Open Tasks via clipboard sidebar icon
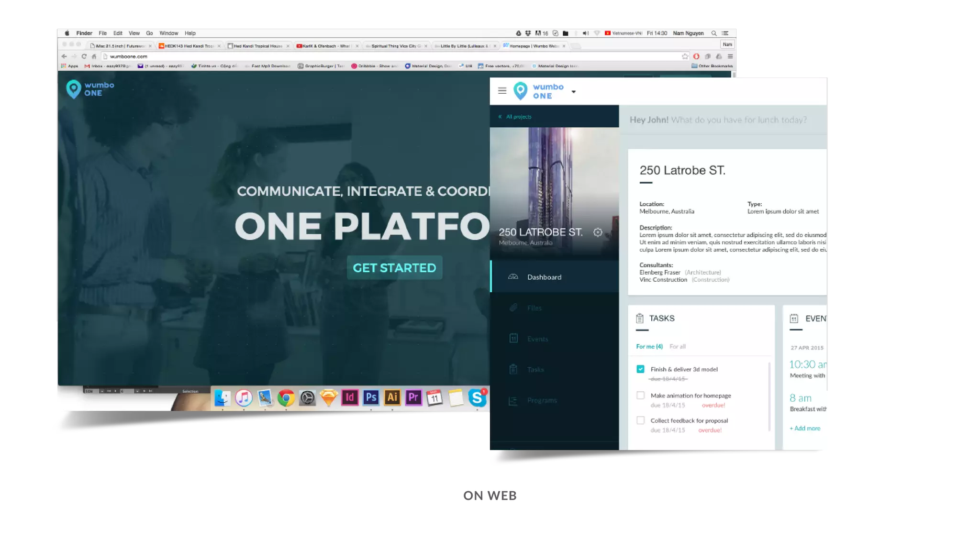This screenshot has width=980, height=551. point(513,369)
